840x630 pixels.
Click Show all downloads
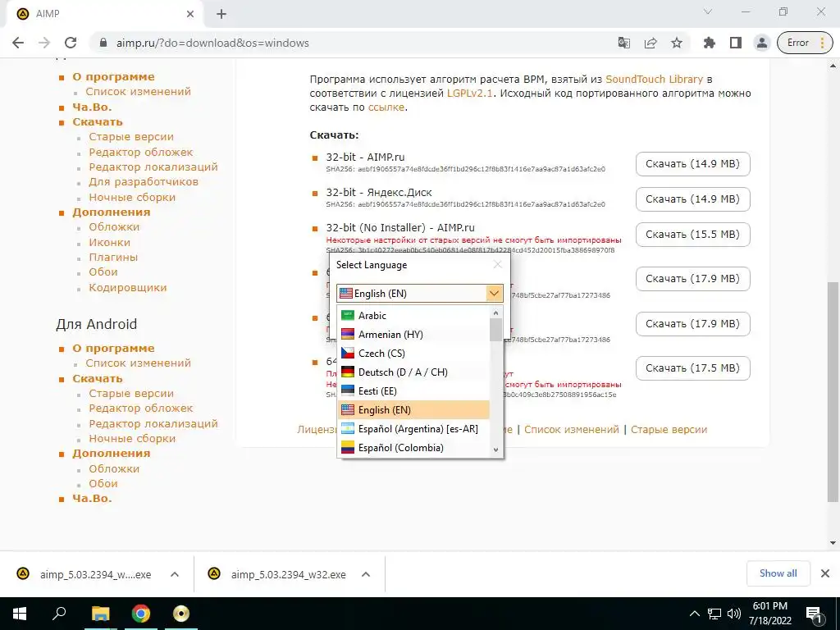tap(778, 573)
